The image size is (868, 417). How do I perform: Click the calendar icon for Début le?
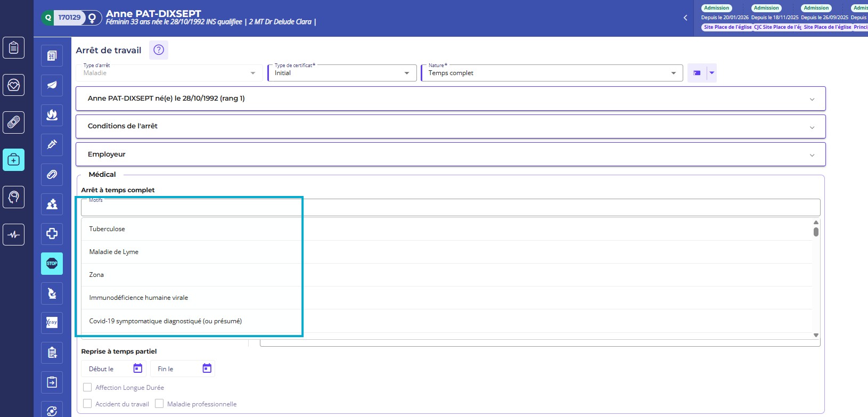pos(137,369)
